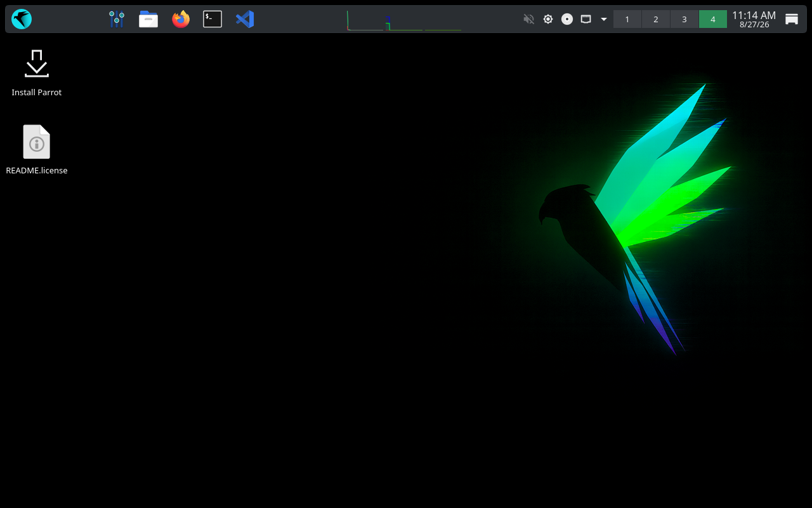Switch to workspace 1
This screenshot has height=508, width=812.
point(627,19)
